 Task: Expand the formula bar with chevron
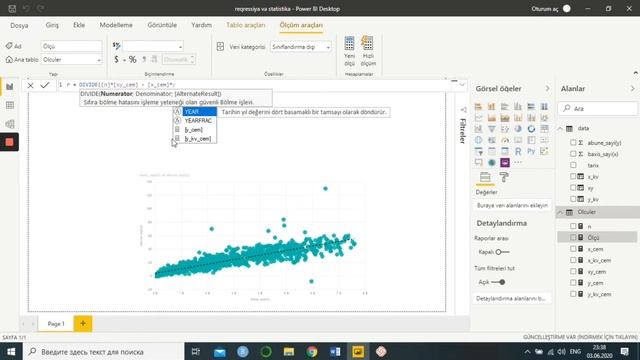coord(462,85)
